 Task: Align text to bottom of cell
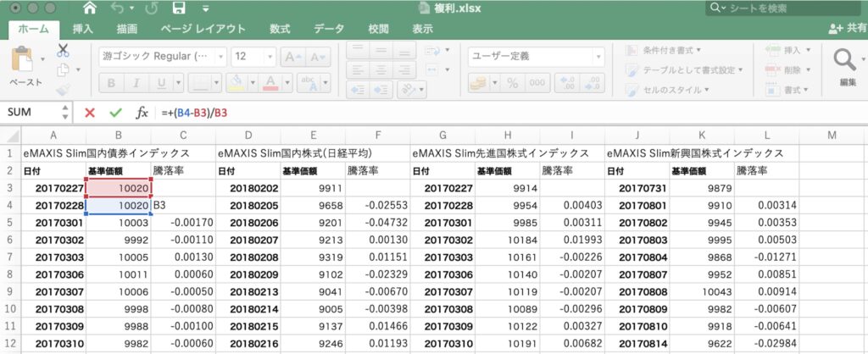404,50
